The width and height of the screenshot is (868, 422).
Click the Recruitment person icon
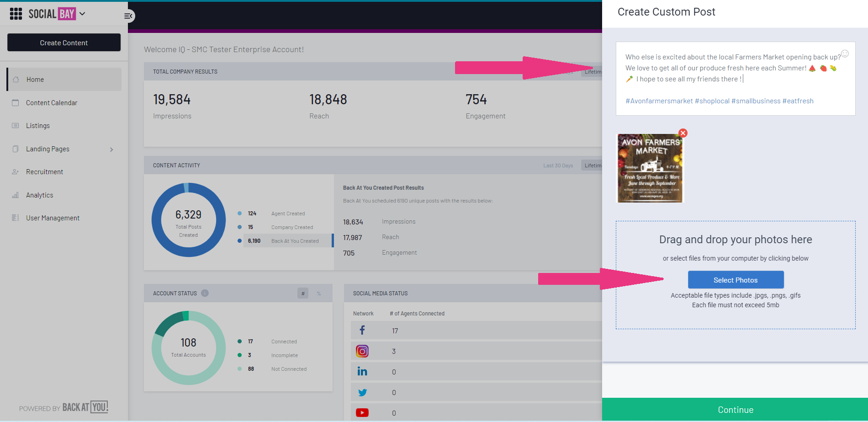tap(16, 171)
